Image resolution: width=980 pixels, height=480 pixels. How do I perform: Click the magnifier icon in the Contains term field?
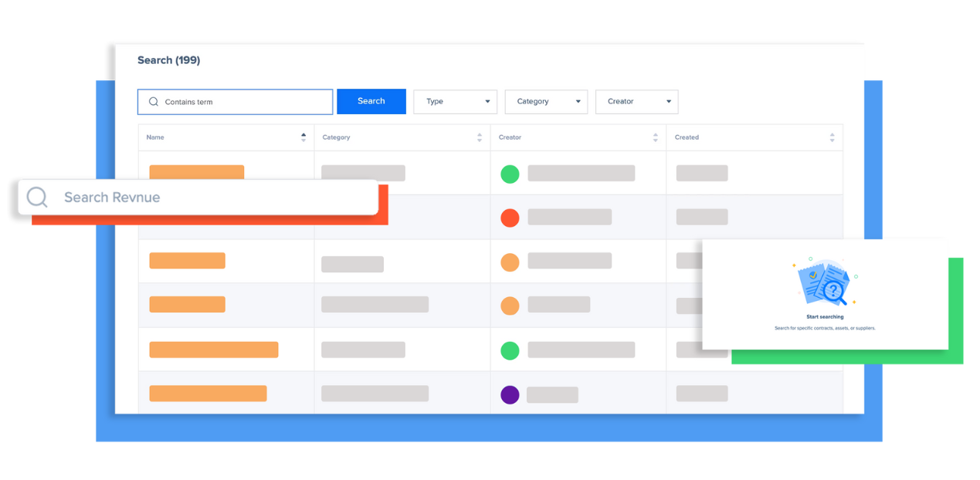coord(154,101)
